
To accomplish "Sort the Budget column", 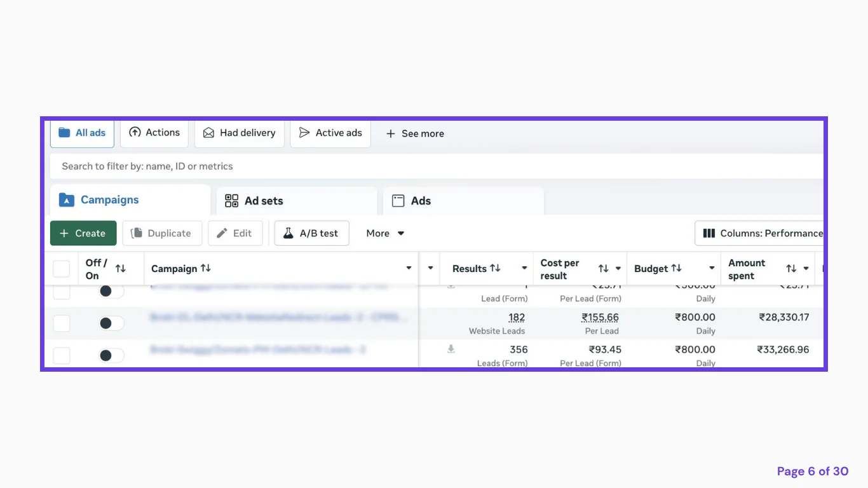I will click(676, 268).
